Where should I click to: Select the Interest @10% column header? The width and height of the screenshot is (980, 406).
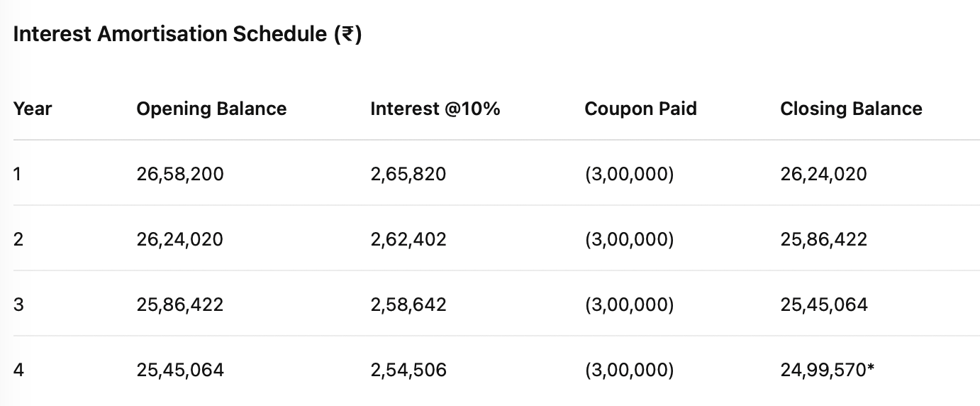point(435,109)
